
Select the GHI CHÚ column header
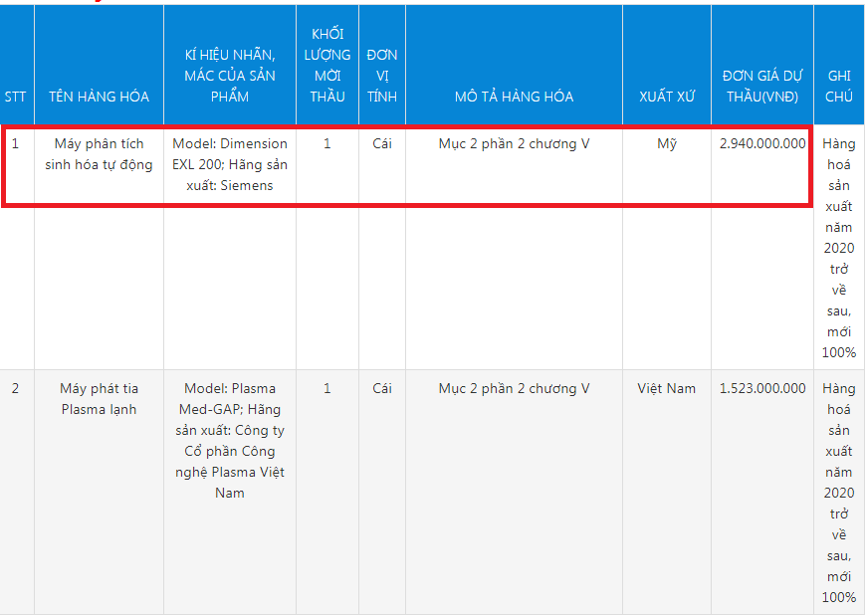click(x=839, y=87)
